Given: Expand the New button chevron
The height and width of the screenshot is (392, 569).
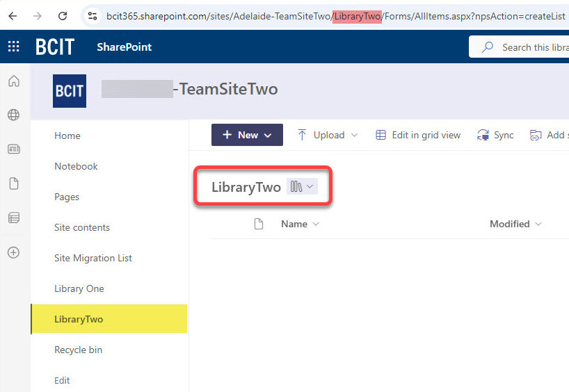Looking at the screenshot, I should [x=268, y=136].
